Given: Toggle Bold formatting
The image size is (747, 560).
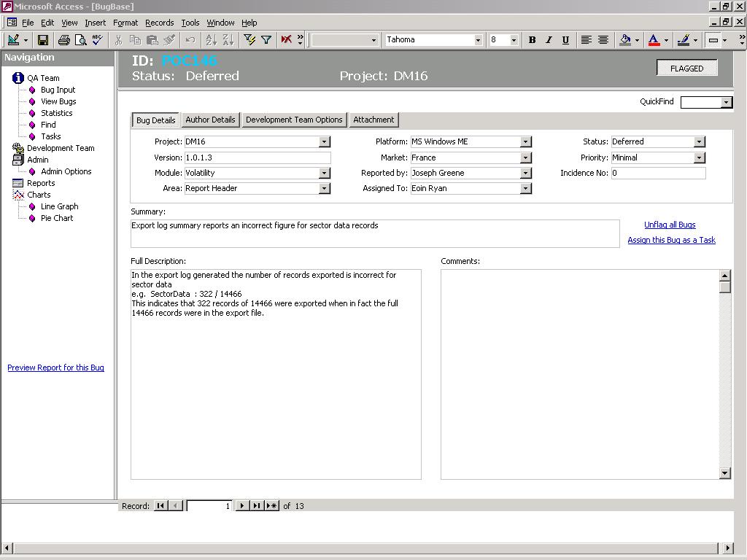Looking at the screenshot, I should (532, 40).
